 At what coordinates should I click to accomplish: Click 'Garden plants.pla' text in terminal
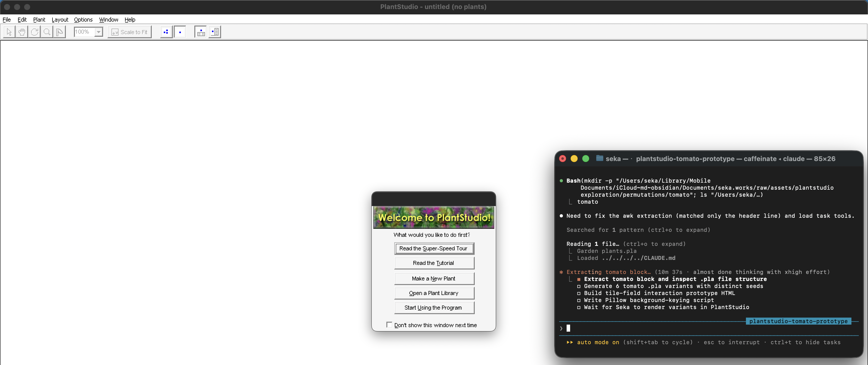607,251
